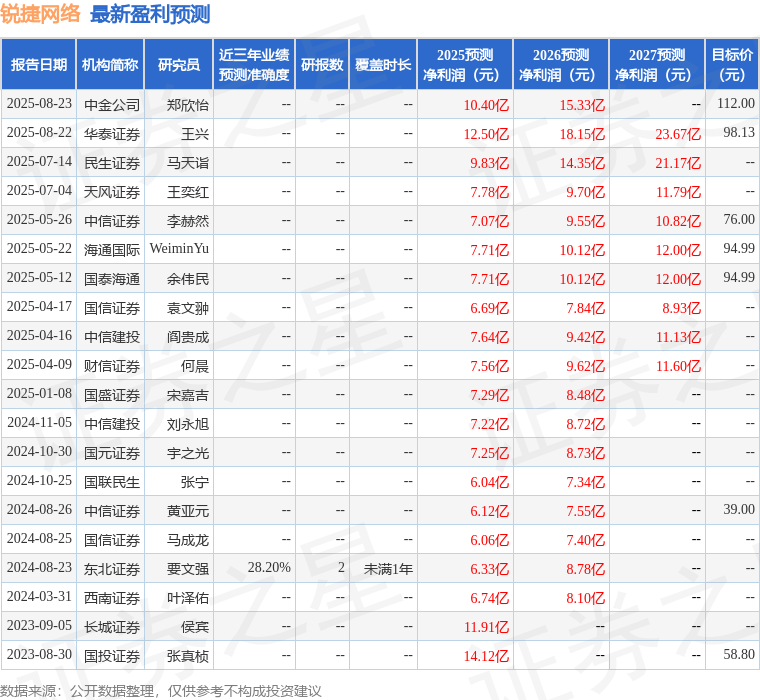Viewport: 760px width, 700px height.
Task: Select institution 东北证券
Action: click(112, 570)
